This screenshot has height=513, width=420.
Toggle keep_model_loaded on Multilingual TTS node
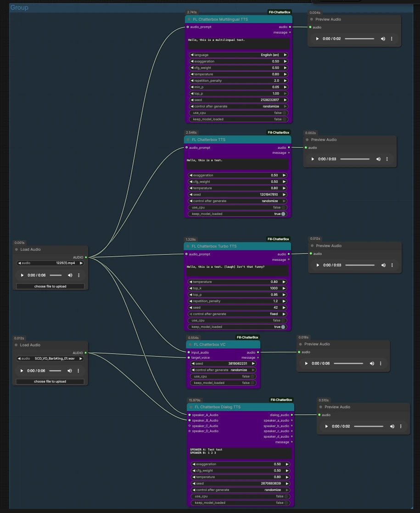238,119
